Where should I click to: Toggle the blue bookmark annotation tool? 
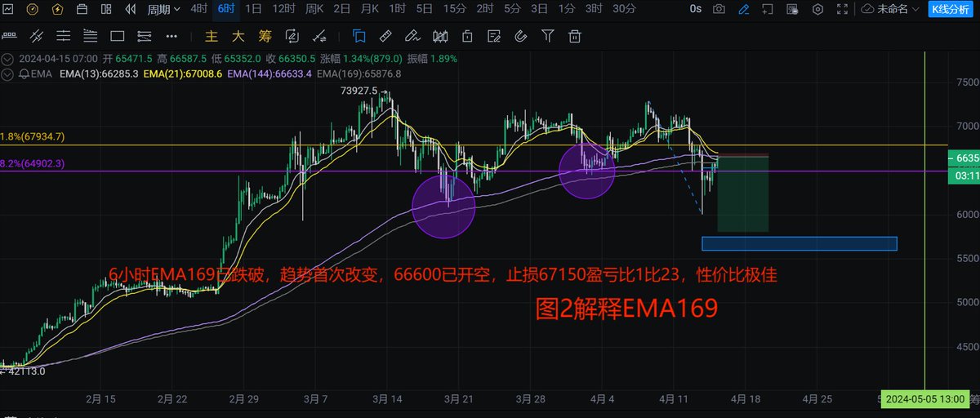[359, 37]
